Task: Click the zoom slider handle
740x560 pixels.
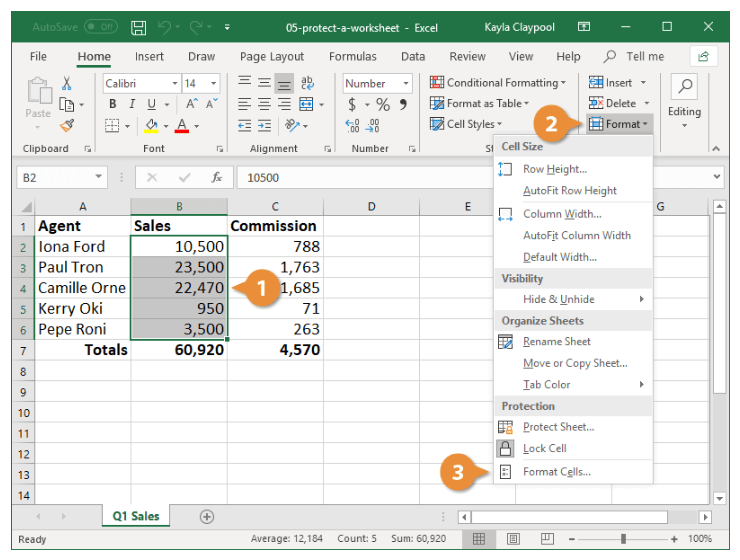Action: 623,538
